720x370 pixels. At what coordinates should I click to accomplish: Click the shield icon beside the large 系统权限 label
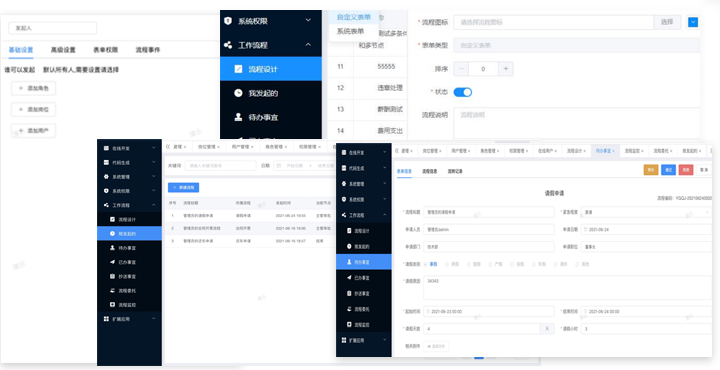pos(228,21)
